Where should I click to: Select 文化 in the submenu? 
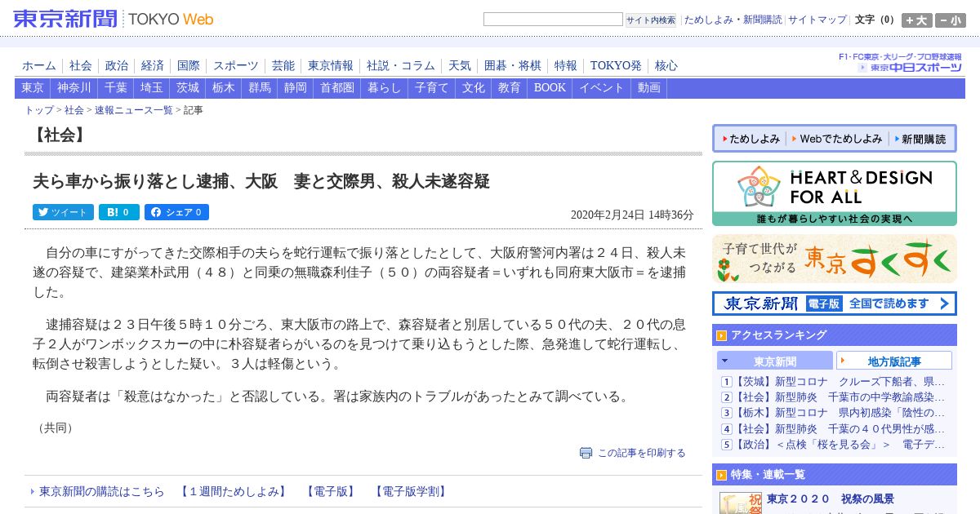tap(474, 88)
